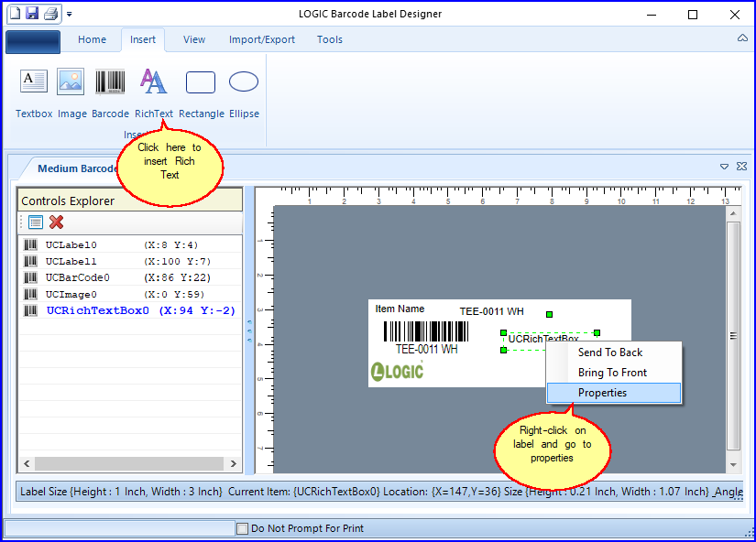The image size is (756, 542).
Task: Select the Insert ribbon tab
Action: [x=143, y=39]
